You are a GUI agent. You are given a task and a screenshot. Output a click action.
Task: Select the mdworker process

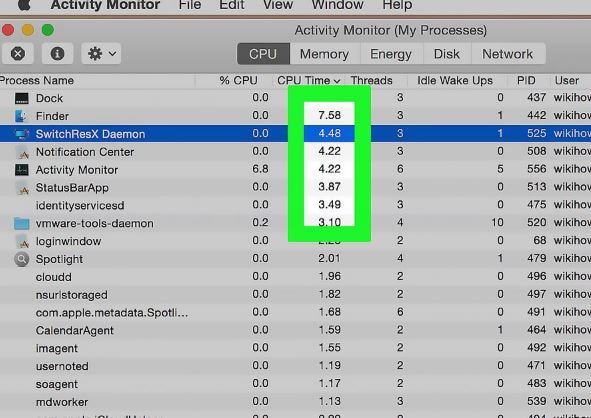click(296, 402)
